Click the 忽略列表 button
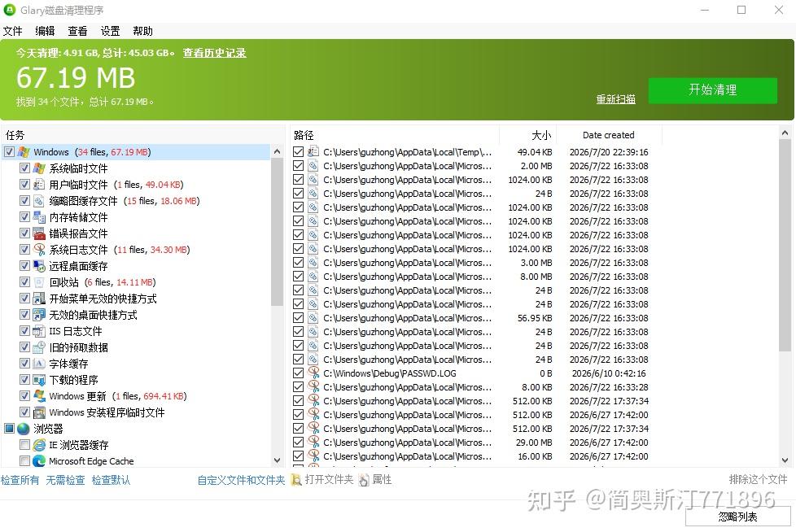The height and width of the screenshot is (532, 796). [737, 517]
